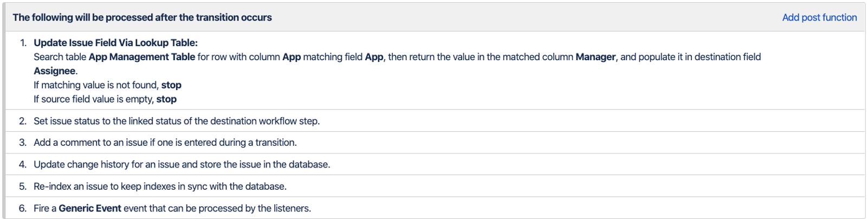This screenshot has width=868, height=219.
Task: Click the 'If source field value is empty' line
Action: click(105, 99)
